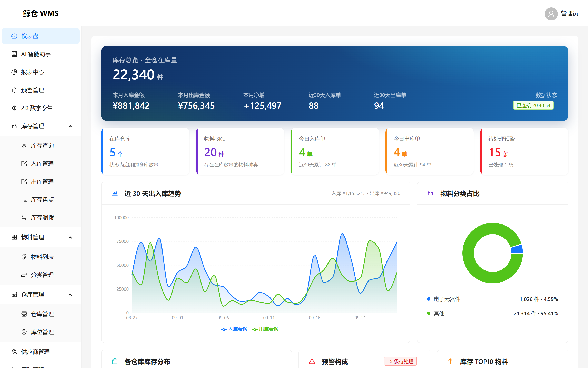This screenshot has width=588, height=368.
Task: Click the 鲸仓 WMS logo title
Action: tap(41, 13)
